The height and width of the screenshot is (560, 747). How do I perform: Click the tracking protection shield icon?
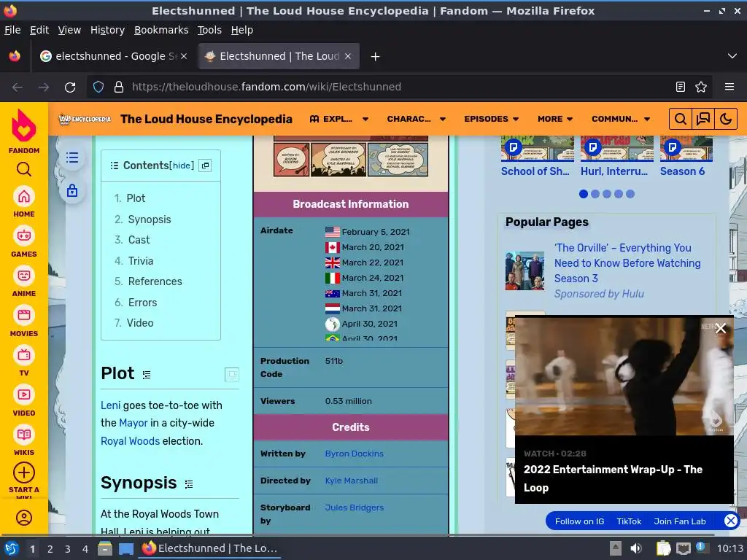tap(98, 87)
